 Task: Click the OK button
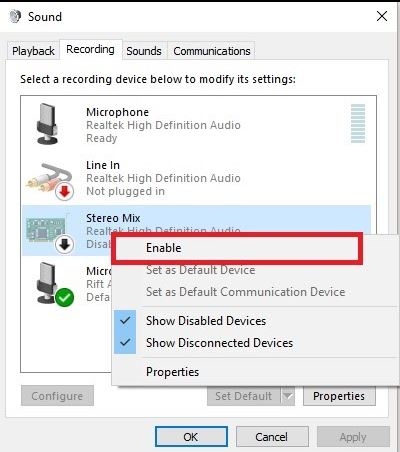click(191, 437)
